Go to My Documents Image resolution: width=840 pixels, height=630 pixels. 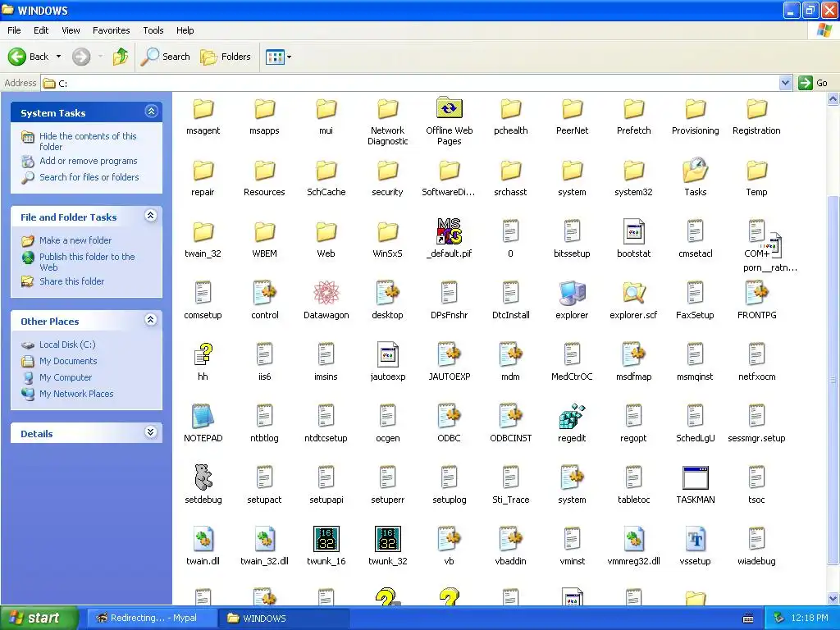pyautogui.click(x=68, y=361)
